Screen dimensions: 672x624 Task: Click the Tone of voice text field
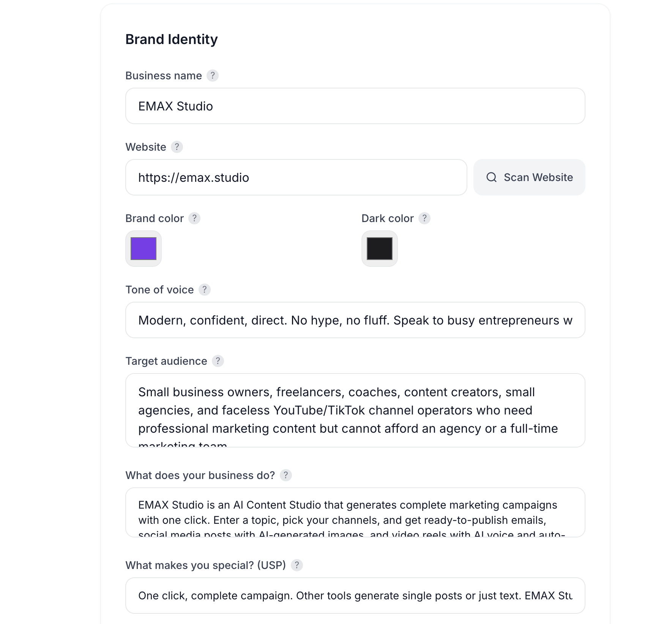(355, 320)
